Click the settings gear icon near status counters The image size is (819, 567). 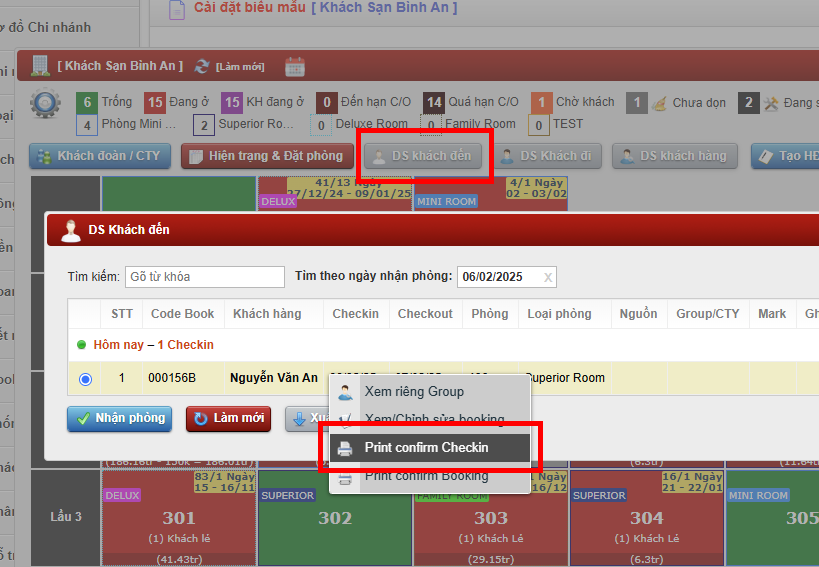(45, 104)
